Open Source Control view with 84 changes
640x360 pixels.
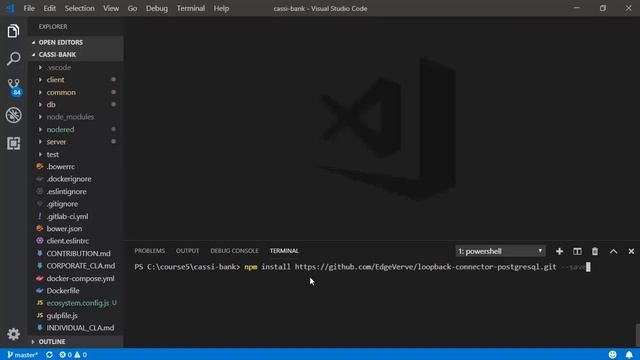(14, 87)
